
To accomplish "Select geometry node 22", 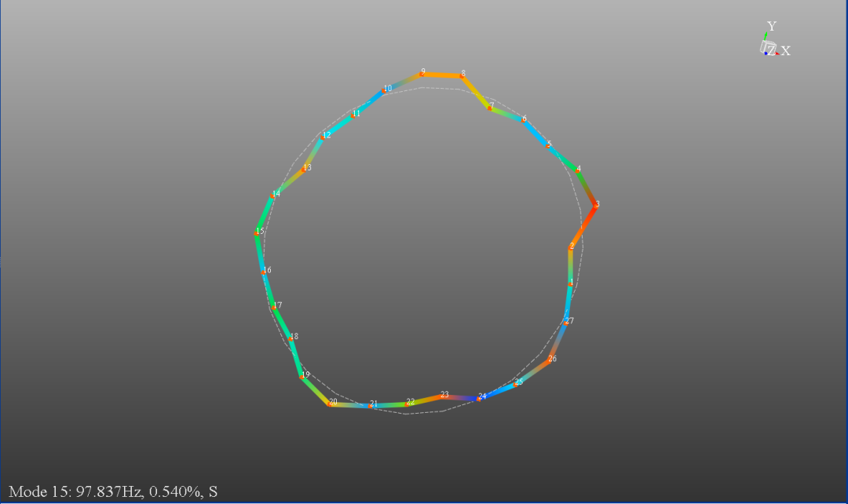I will pos(408,404).
